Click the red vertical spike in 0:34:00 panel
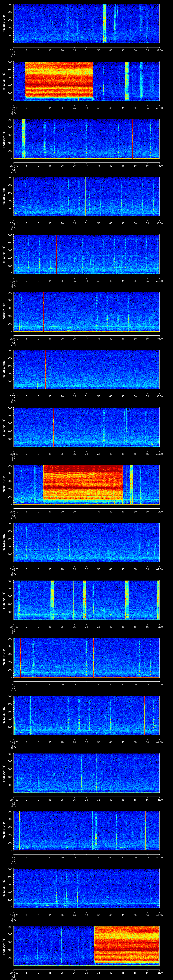 85,196
